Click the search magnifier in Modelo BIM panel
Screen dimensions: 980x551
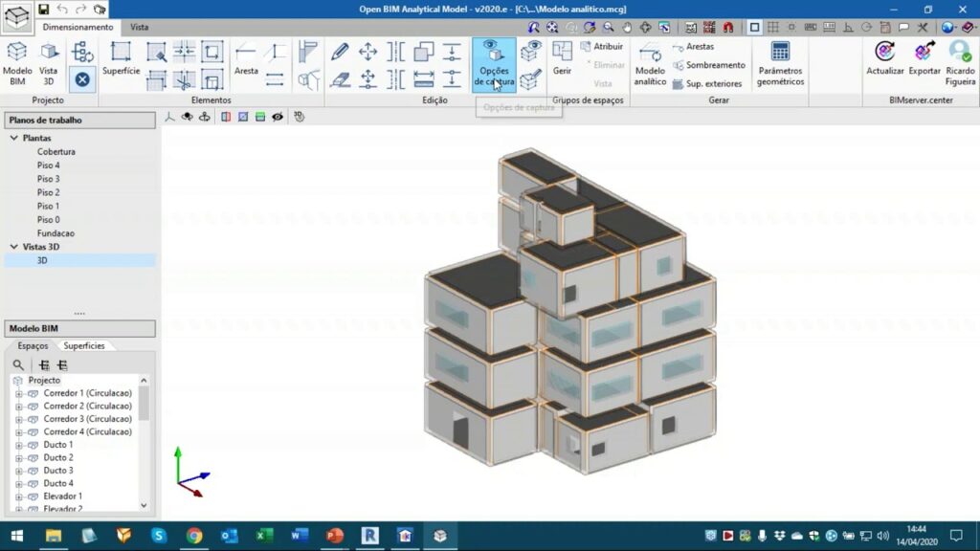pos(18,364)
